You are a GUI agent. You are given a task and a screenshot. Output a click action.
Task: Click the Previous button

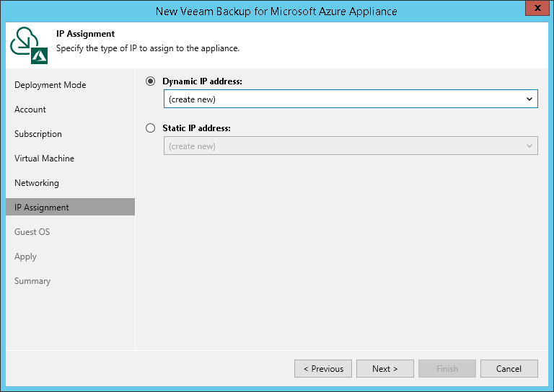click(x=323, y=369)
